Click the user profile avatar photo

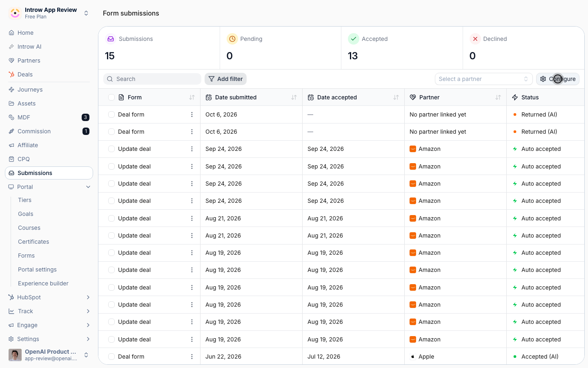point(15,355)
